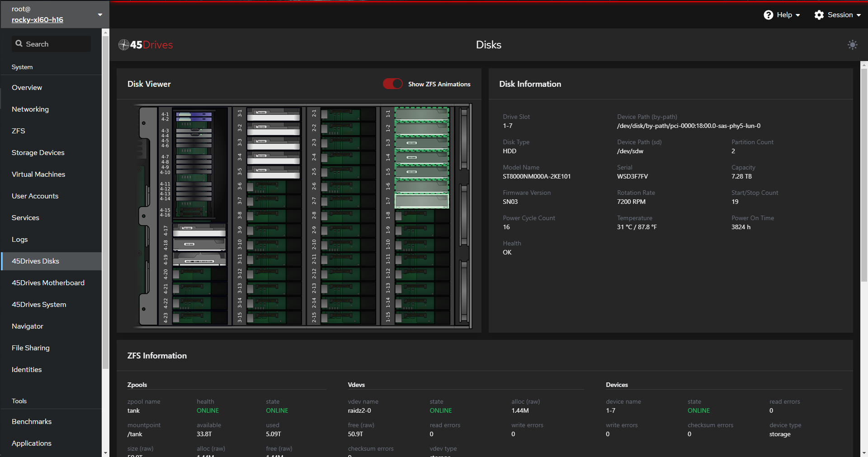Screen dimensions: 868x457
Task: Open Benchmarks under Tools
Action: 51,422
